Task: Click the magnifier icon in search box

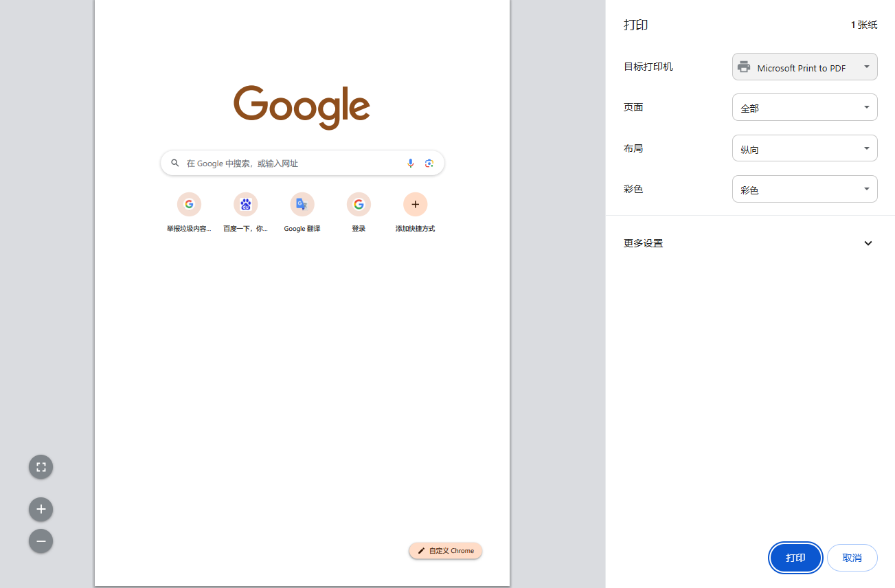Action: tap(175, 163)
